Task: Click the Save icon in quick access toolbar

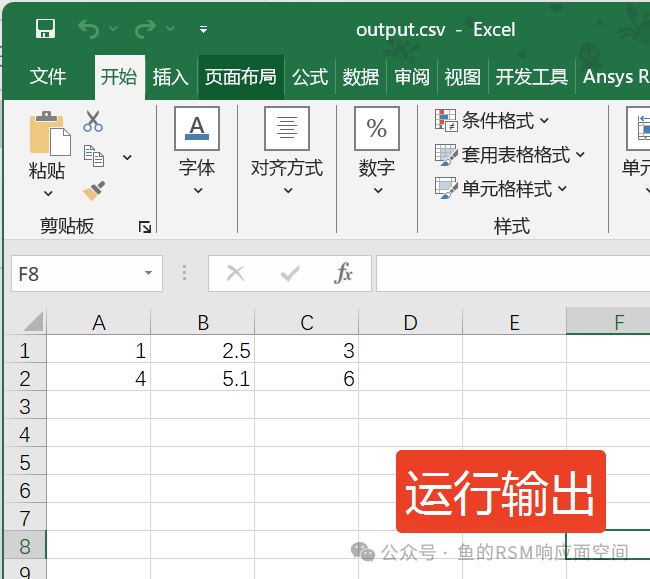Action: coord(45,29)
